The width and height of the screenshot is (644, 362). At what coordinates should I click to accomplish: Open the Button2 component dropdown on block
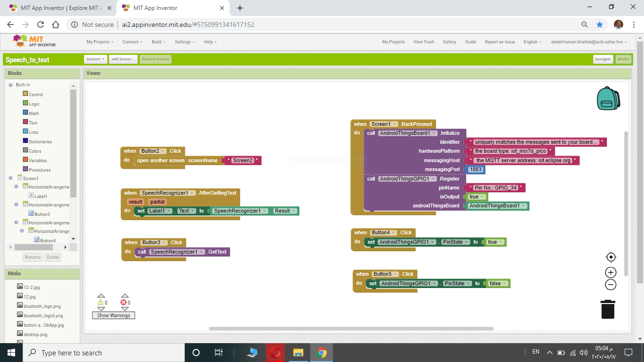pos(153,151)
